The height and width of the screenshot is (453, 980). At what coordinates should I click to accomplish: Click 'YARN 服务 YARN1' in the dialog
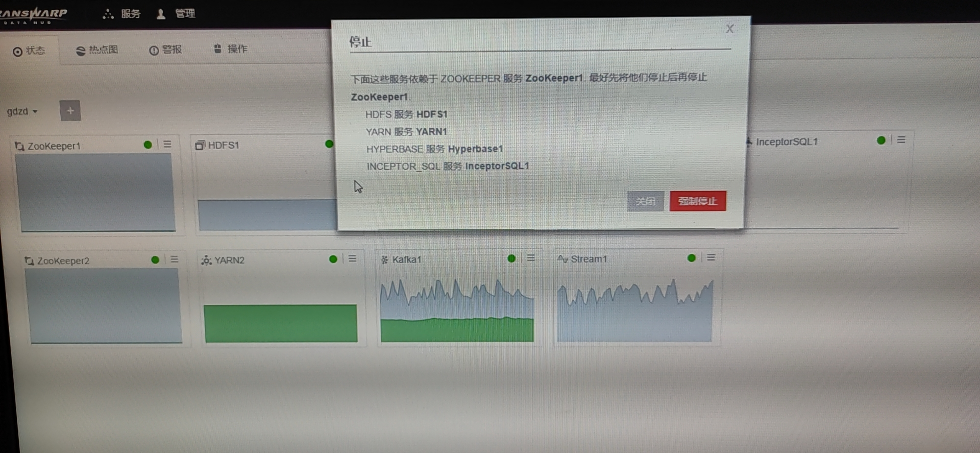(406, 132)
